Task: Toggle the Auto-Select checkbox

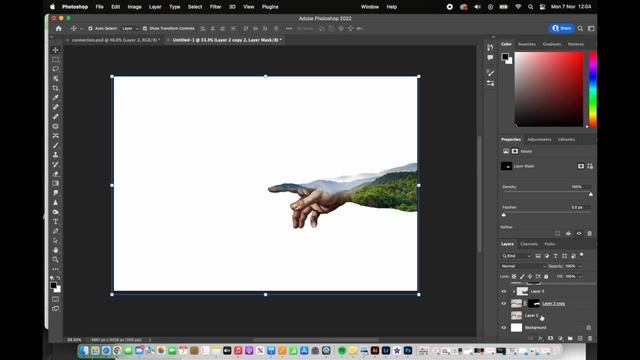Action: (90, 29)
